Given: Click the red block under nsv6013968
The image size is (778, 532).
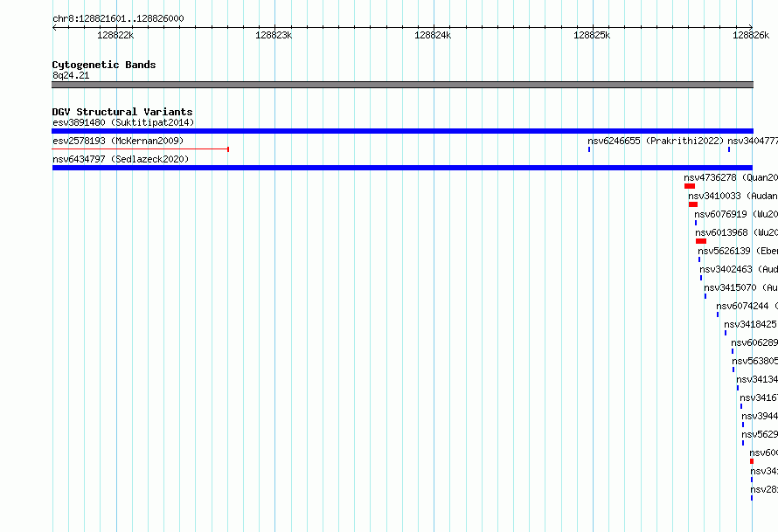Looking at the screenshot, I should point(700,241).
